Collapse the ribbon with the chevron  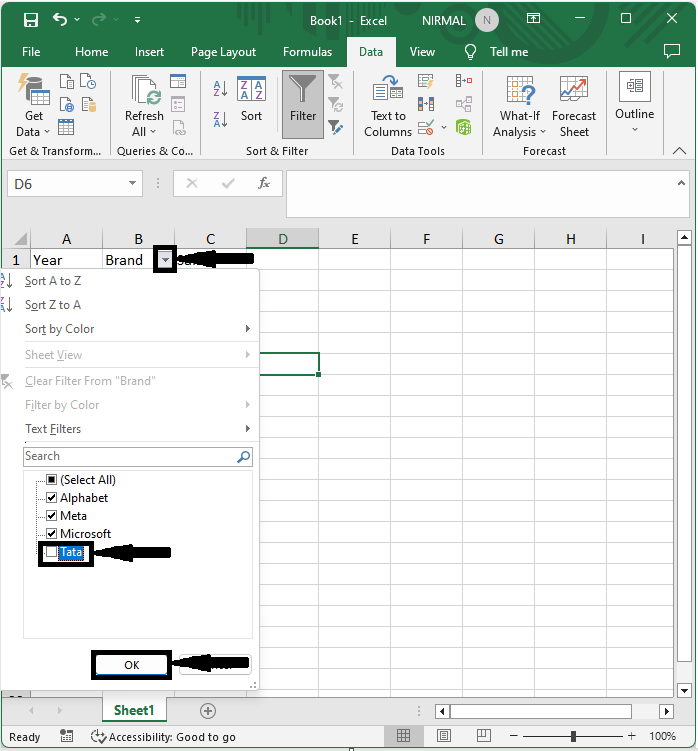coord(679,151)
